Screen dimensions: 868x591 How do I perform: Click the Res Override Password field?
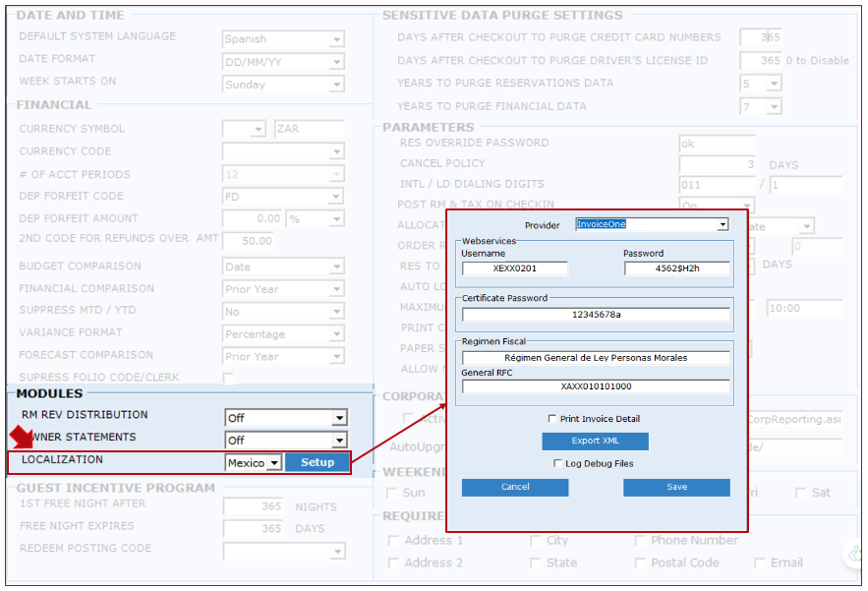coord(717,144)
